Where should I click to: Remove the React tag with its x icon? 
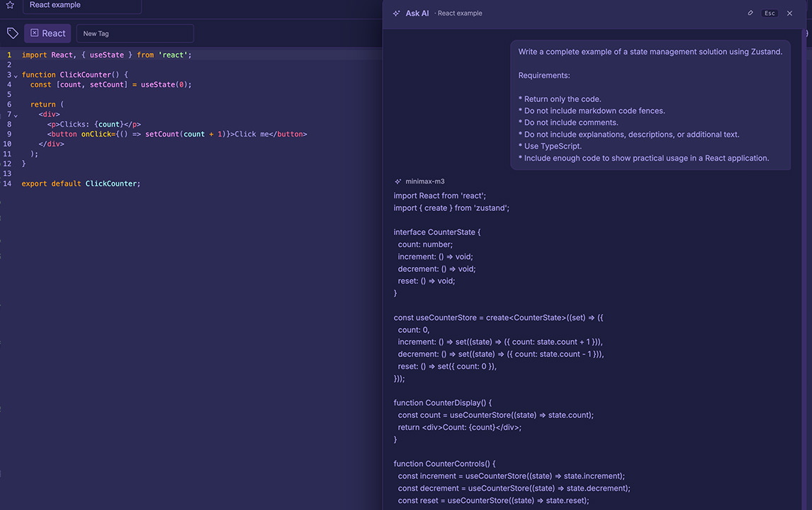[34, 33]
